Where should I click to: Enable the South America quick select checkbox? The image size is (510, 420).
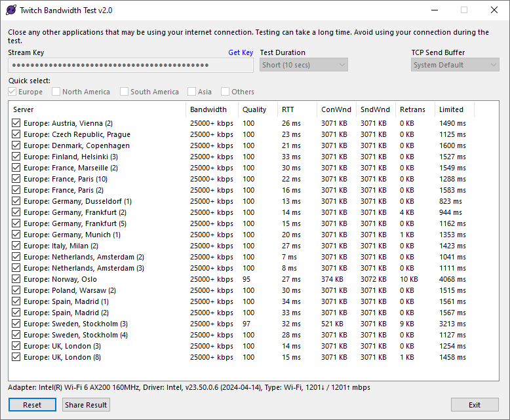[x=124, y=92]
